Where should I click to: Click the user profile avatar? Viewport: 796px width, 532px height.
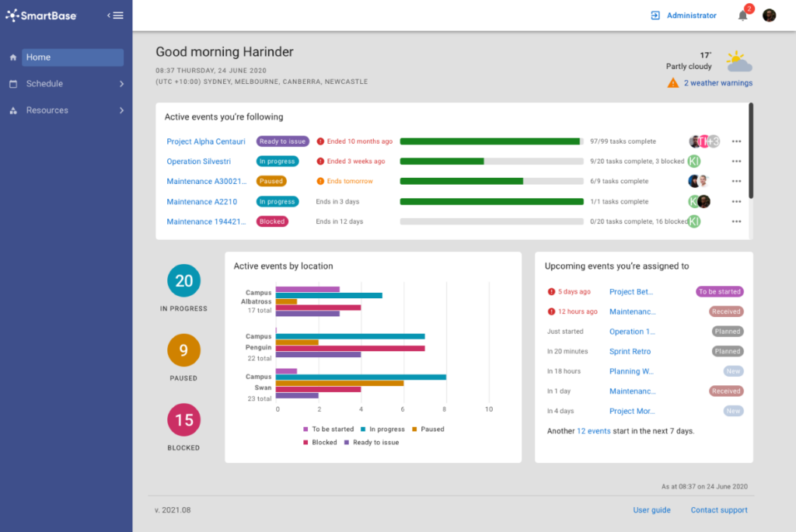click(769, 16)
